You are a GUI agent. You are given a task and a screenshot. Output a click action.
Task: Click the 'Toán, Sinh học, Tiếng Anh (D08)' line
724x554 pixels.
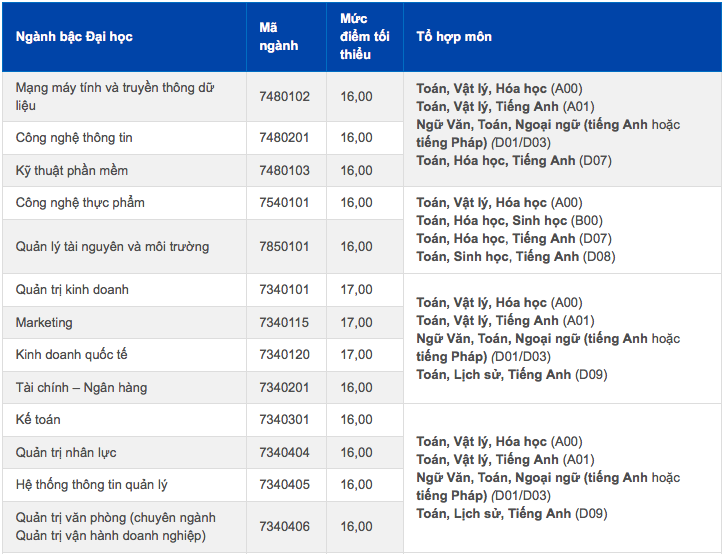(x=516, y=257)
